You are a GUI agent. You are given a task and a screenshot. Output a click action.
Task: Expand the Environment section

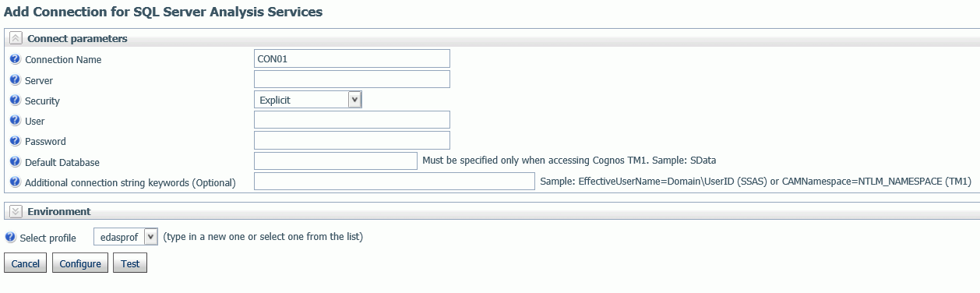click(16, 211)
